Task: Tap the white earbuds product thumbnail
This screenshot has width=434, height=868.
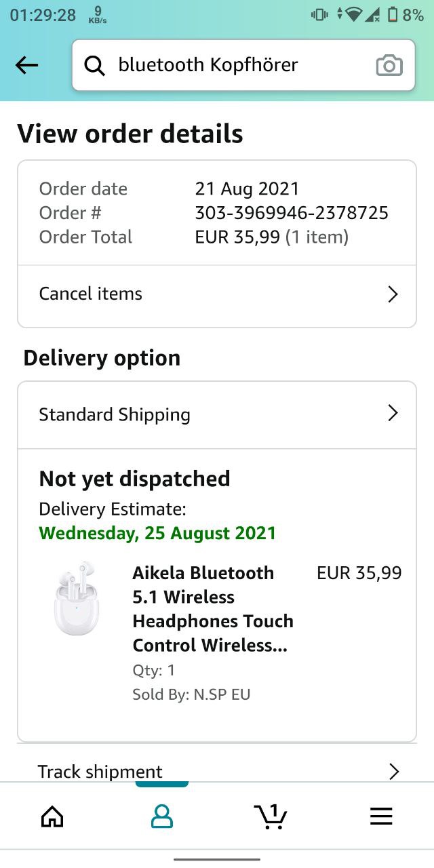Action: [x=76, y=599]
